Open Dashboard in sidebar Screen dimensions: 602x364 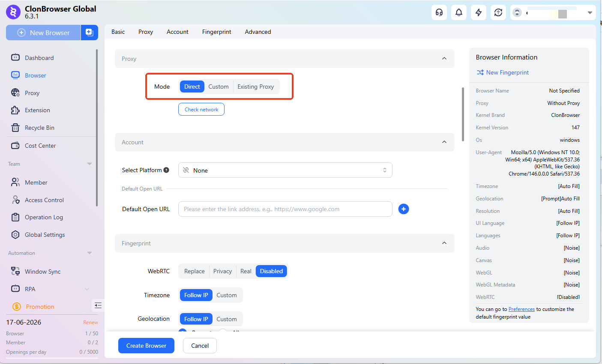(39, 58)
